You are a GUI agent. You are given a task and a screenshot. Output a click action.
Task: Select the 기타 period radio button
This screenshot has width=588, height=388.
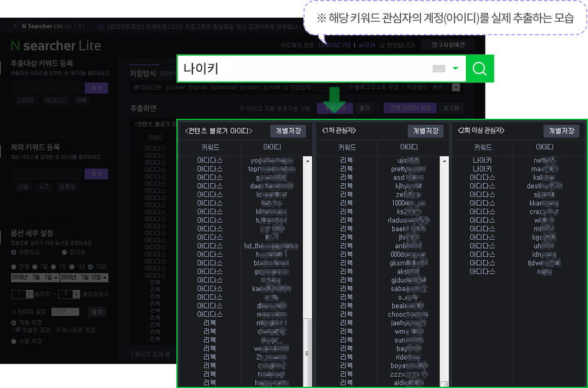(x=91, y=267)
